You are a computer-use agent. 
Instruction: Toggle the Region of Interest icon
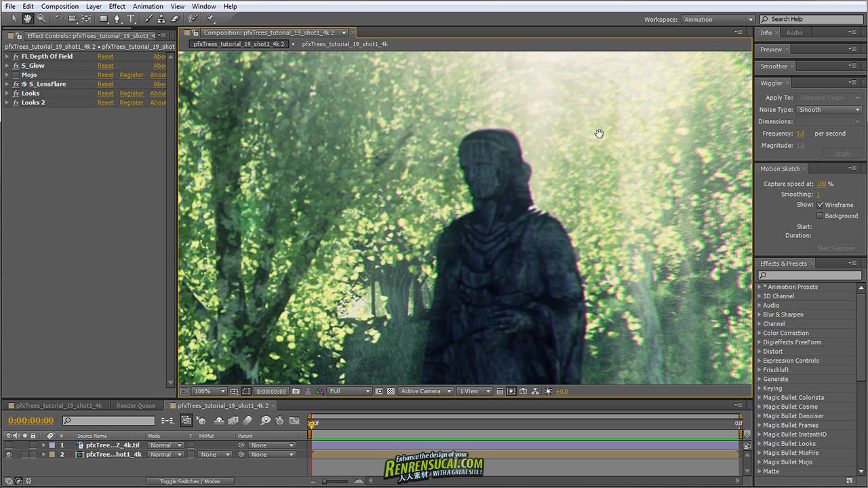pyautogui.click(x=379, y=391)
